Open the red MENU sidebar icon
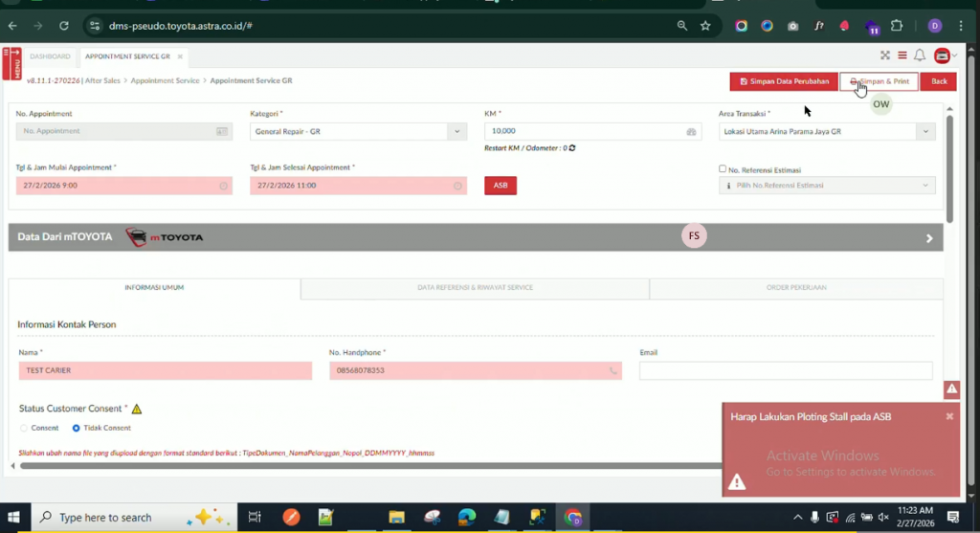The image size is (980, 533). pyautogui.click(x=11, y=63)
